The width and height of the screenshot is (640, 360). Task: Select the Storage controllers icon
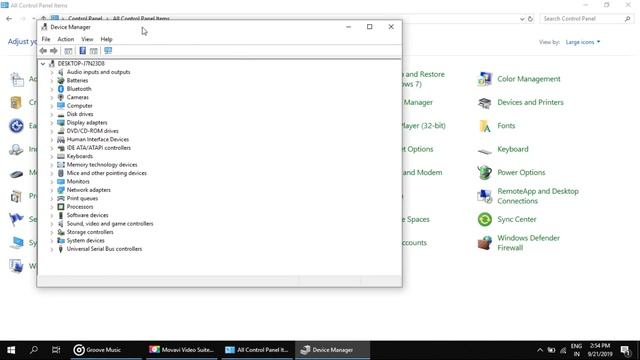pyautogui.click(x=61, y=232)
